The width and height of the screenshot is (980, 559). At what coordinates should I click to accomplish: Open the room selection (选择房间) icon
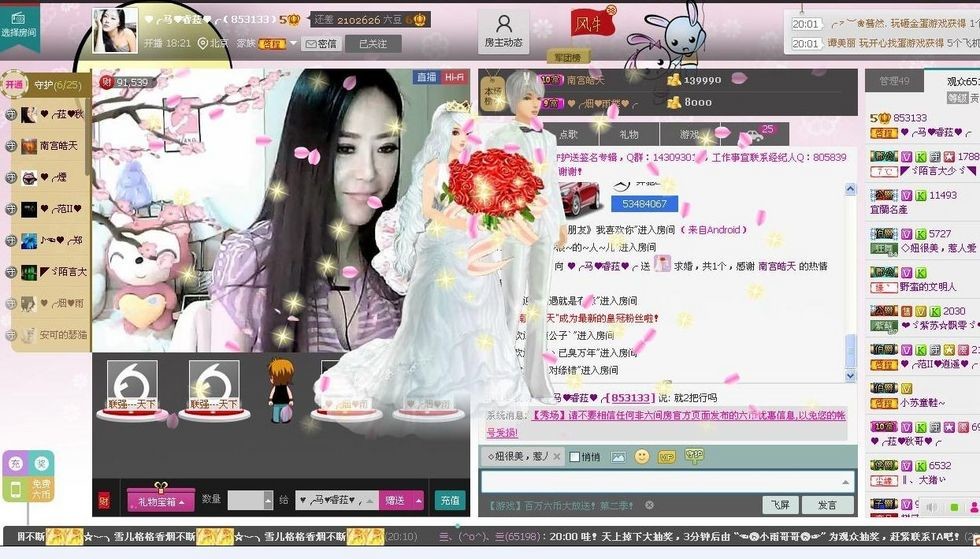pos(19,26)
